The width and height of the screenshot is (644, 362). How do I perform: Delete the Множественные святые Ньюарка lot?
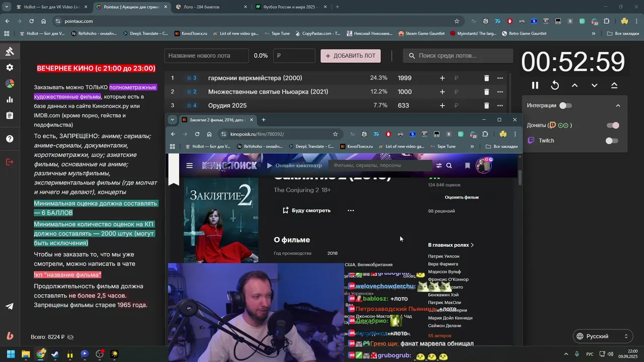click(x=487, y=92)
